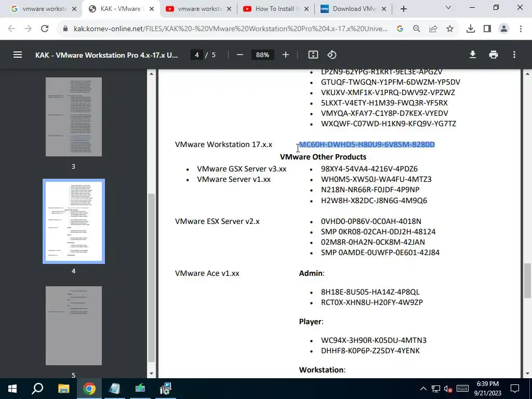This screenshot has width=532, height=399.
Task: Click key 8H18E-8U505-HA14Z-4P8QL
Action: coord(370,292)
